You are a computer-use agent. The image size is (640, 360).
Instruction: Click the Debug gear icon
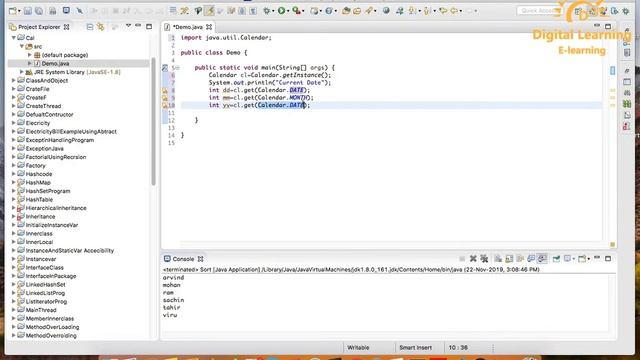(267, 11)
